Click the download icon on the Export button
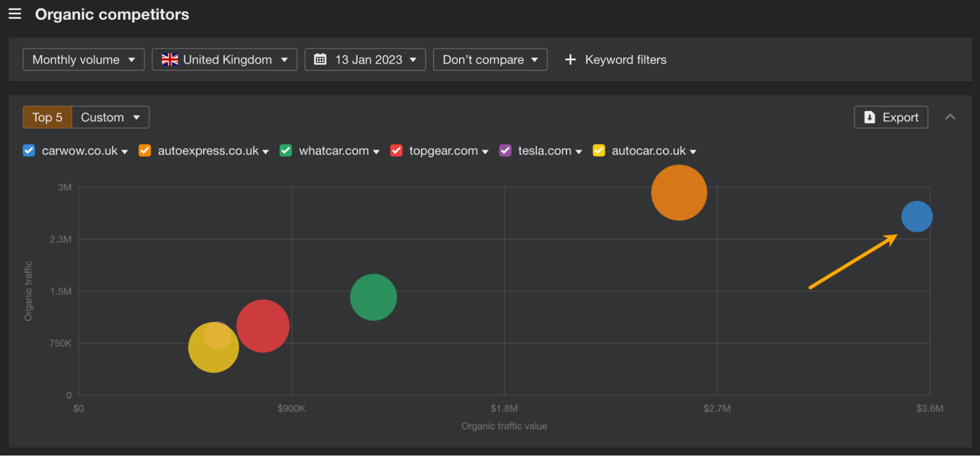The width and height of the screenshot is (980, 456). tap(869, 117)
